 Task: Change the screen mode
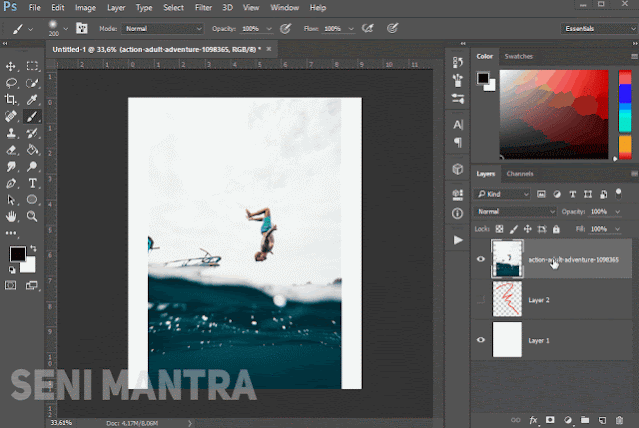pyautogui.click(x=32, y=285)
